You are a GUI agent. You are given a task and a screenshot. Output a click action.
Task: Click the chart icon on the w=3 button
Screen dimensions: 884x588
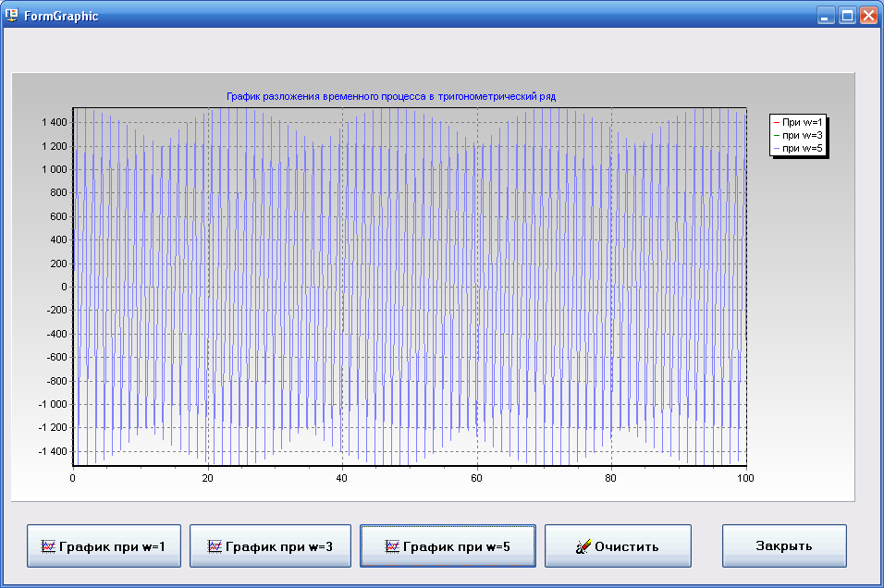pos(215,546)
